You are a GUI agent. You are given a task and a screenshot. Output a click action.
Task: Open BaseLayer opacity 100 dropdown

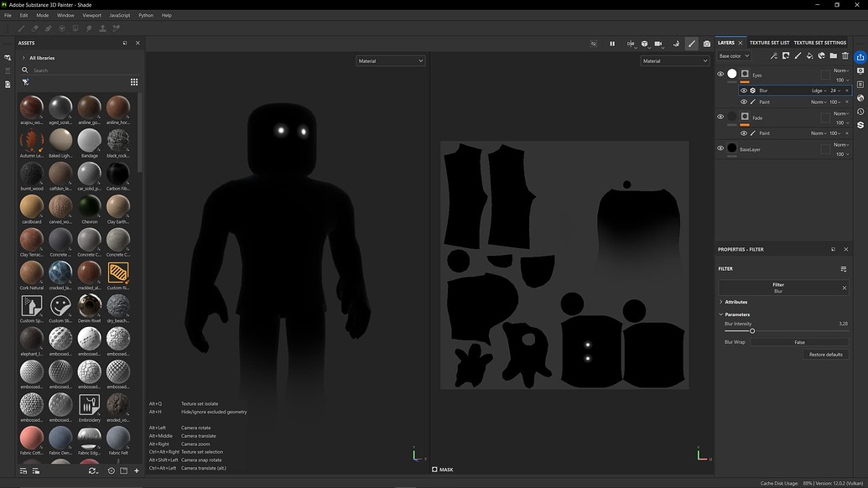click(x=842, y=154)
